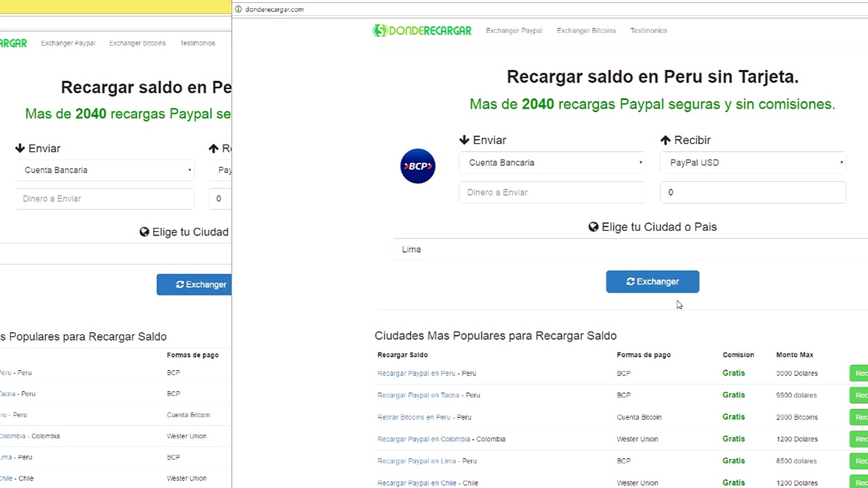Open Testimonios menu in left window
The height and width of the screenshot is (488, 868).
point(198,43)
